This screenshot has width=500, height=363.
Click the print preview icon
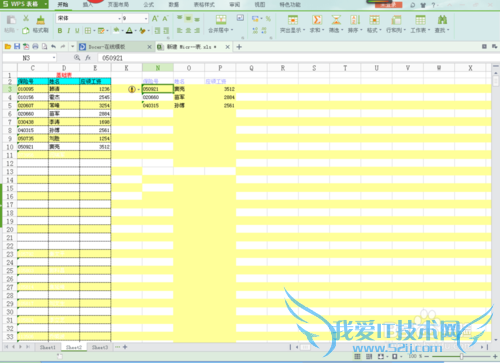pyautogui.click(x=44, y=47)
